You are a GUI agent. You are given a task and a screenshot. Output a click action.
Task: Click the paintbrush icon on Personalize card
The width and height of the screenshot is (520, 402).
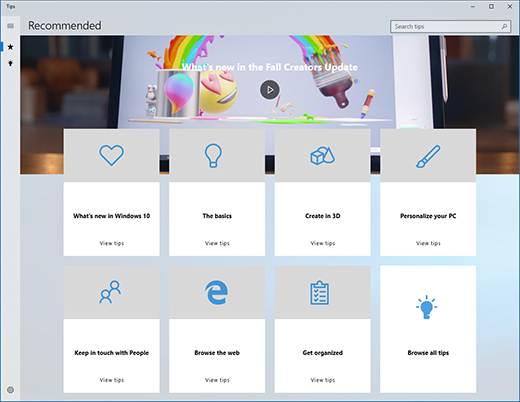coord(428,156)
